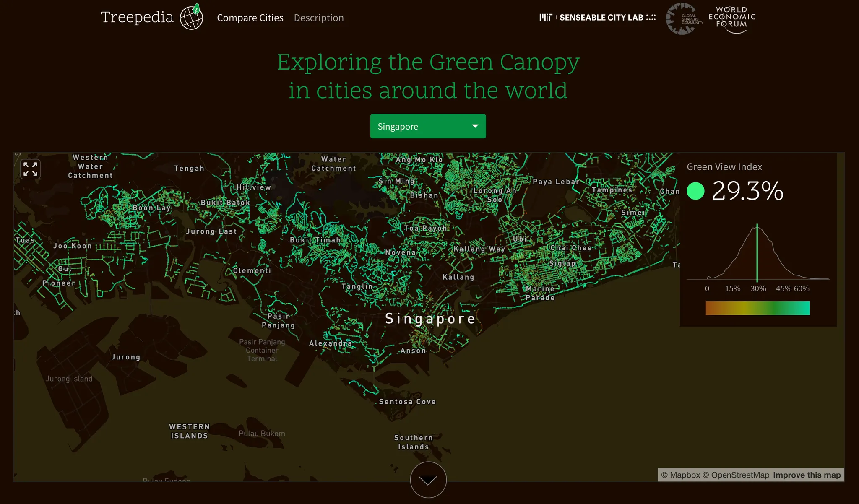
Task: Click the fullscreen expand map icon
Action: (30, 169)
